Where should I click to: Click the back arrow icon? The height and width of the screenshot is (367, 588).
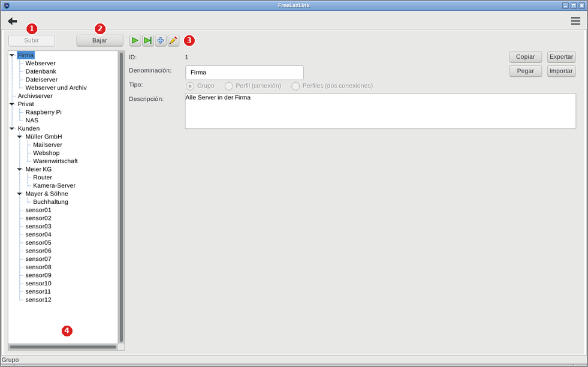[x=13, y=21]
